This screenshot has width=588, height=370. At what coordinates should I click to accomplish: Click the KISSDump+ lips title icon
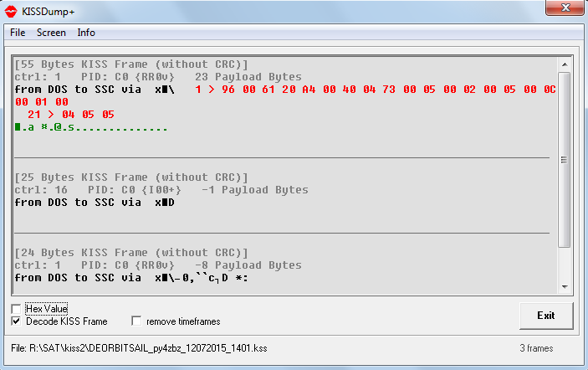tap(11, 12)
